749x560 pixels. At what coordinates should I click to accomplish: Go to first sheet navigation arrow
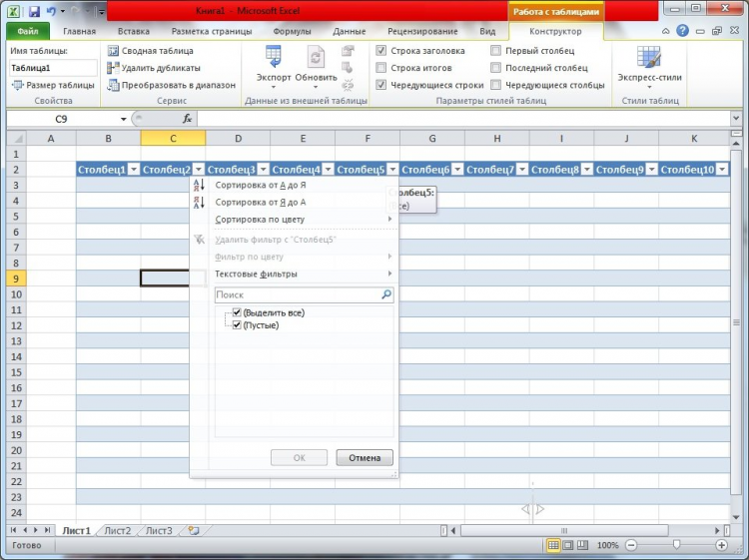(13, 530)
